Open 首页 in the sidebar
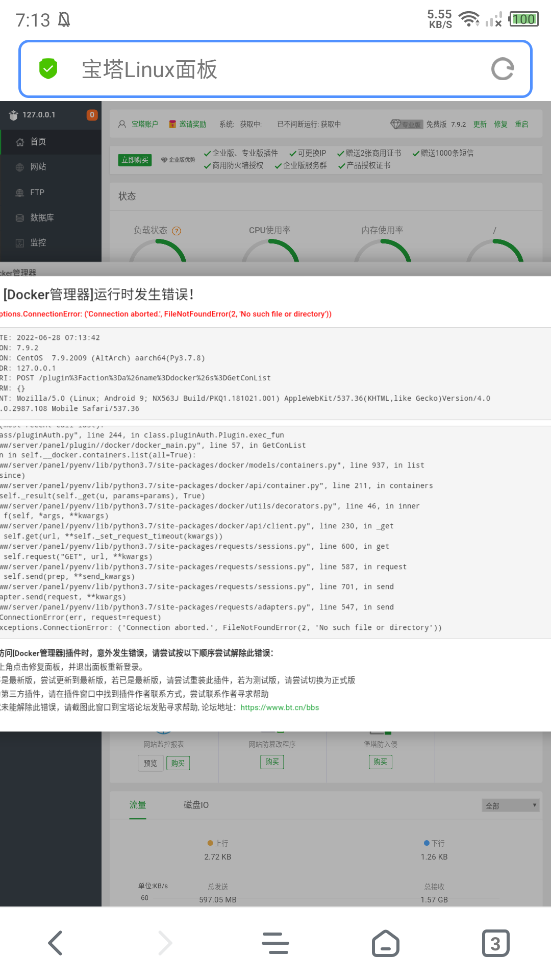Viewport: 551px width, 980px height. pos(51,142)
